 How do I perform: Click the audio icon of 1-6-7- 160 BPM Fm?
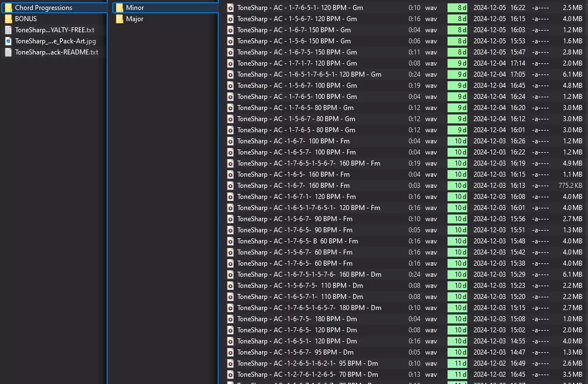[x=230, y=186]
